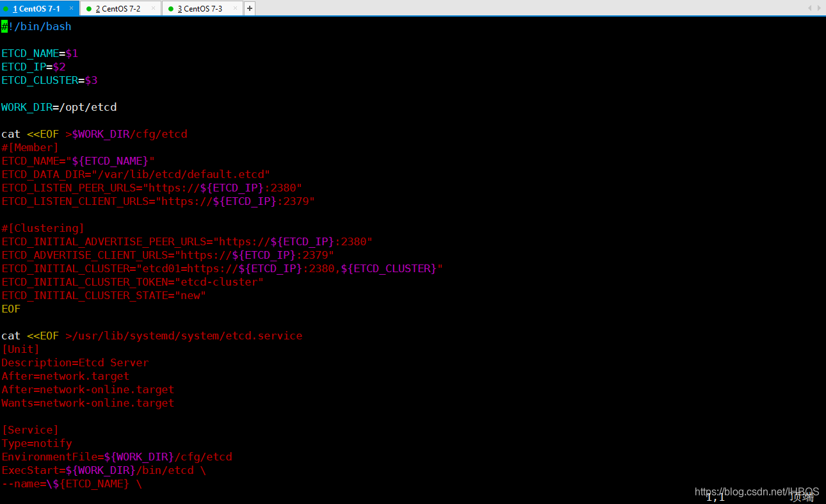The width and height of the screenshot is (826, 504).
Task: Click the tab bar scroll-left arrow
Action: [x=809, y=8]
